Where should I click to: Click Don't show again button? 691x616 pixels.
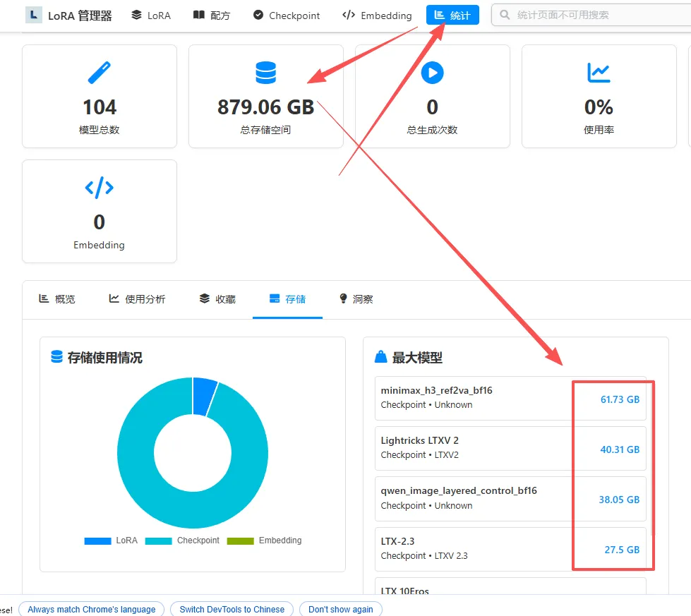point(341,610)
